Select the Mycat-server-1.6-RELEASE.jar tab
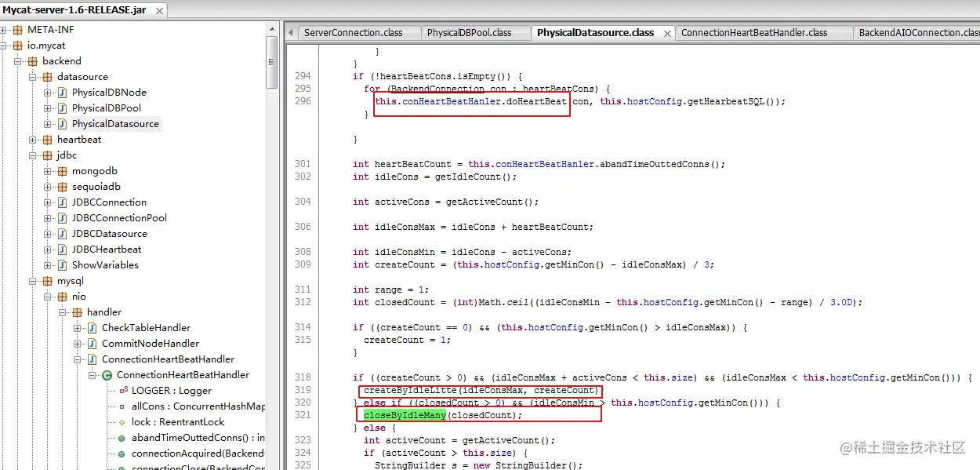This screenshot has width=980, height=470. point(82,9)
